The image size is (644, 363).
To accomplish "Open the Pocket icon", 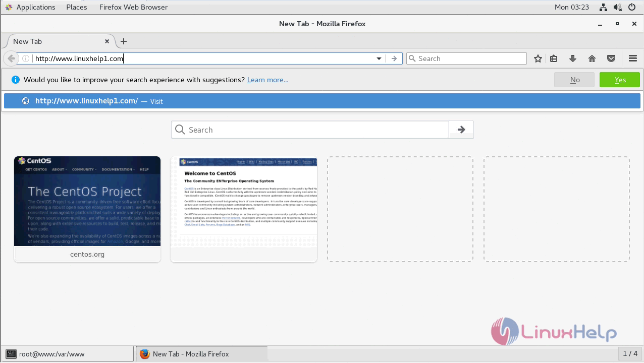I will click(611, 58).
